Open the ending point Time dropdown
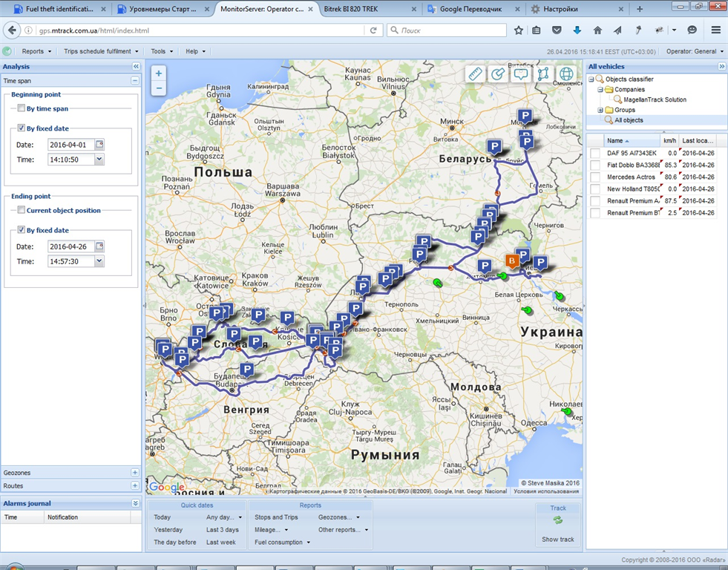 (x=99, y=261)
